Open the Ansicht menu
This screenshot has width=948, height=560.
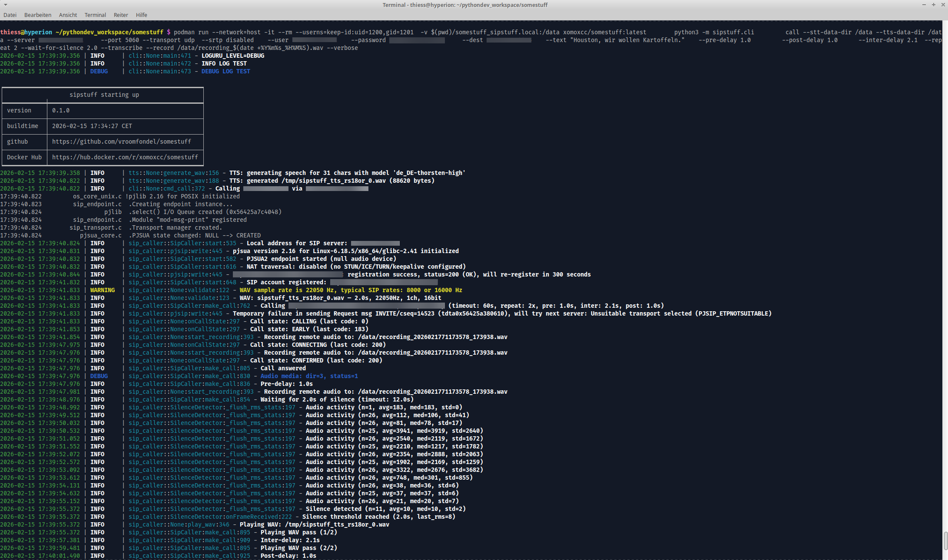click(x=68, y=15)
